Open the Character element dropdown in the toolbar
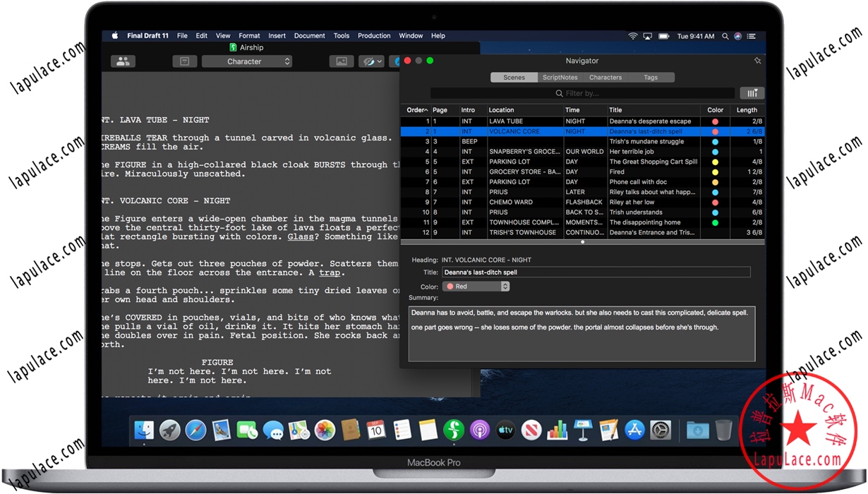Screen dimensions: 868x494 (247, 61)
